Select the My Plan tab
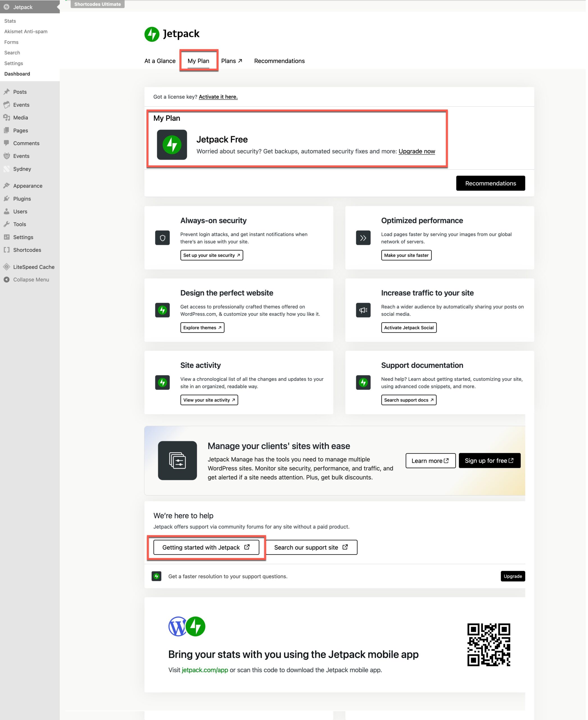The width and height of the screenshot is (588, 720). click(x=199, y=61)
